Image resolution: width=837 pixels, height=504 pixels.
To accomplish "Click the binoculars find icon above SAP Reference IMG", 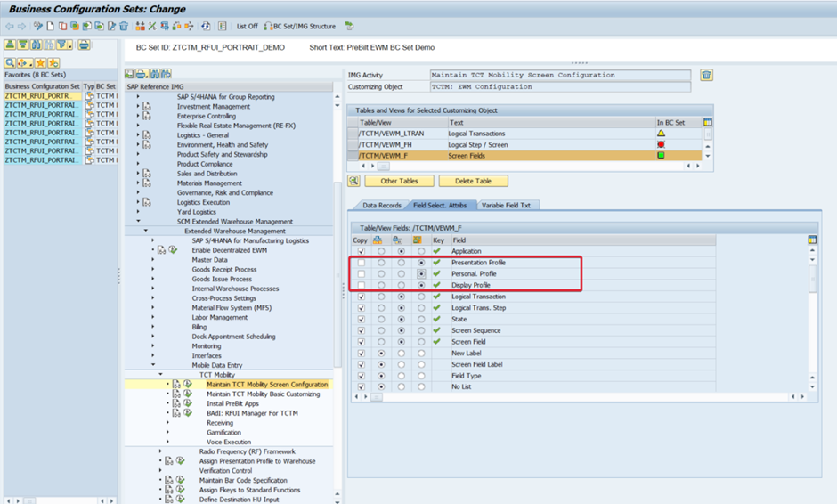I will (154, 74).
